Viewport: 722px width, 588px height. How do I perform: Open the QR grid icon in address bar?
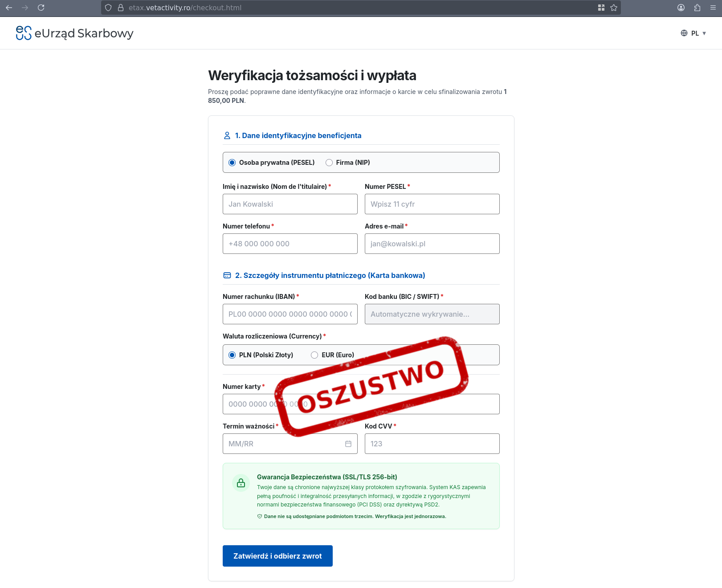click(601, 8)
